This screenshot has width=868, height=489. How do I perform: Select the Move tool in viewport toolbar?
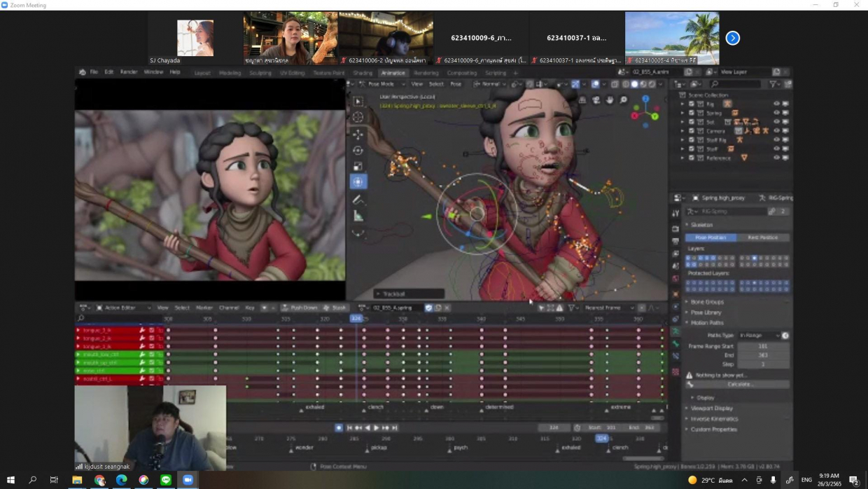pos(358,134)
